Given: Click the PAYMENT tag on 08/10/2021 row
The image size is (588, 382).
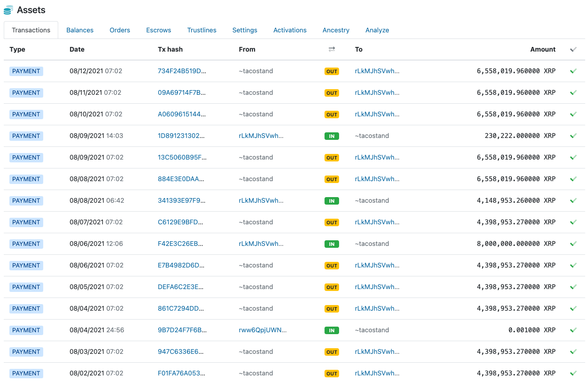Looking at the screenshot, I should point(26,115).
